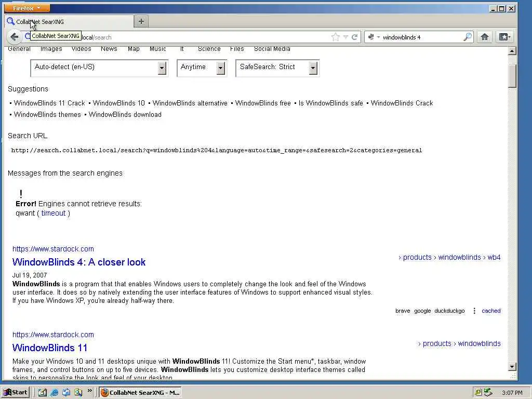Open the Auto-detect (en-US) language dropdown
This screenshot has width=532, height=399.
[x=99, y=68]
